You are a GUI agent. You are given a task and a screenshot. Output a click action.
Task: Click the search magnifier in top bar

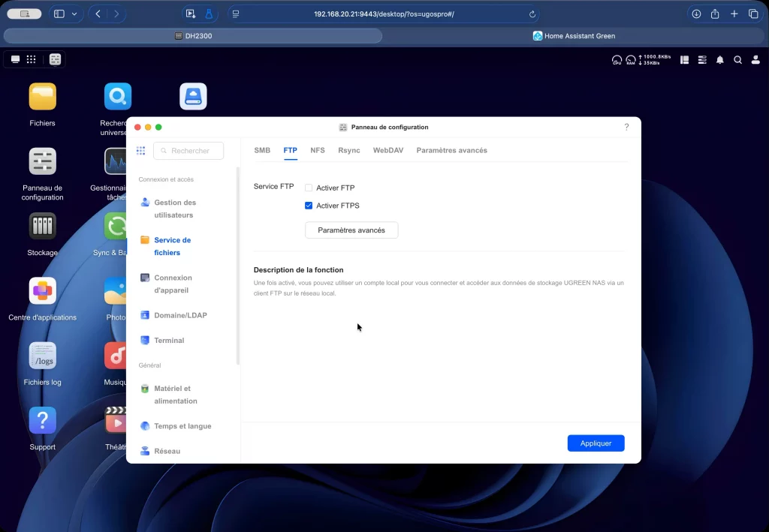tap(737, 60)
